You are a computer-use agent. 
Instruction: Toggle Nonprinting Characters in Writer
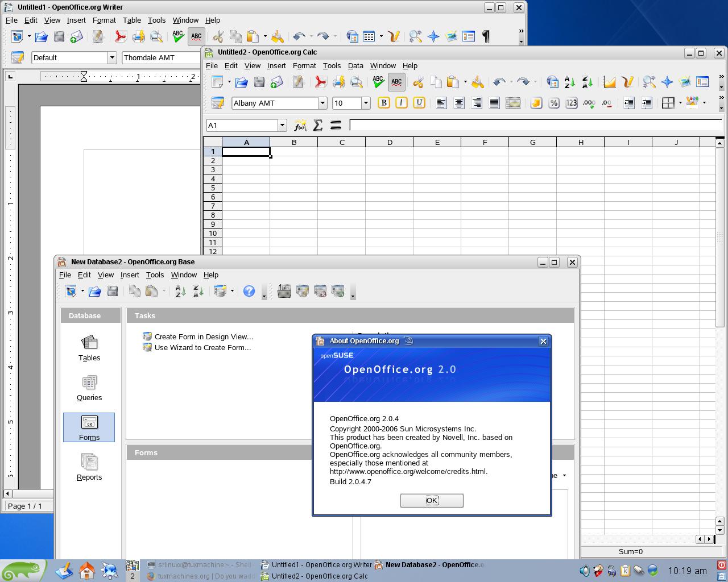[x=486, y=36]
